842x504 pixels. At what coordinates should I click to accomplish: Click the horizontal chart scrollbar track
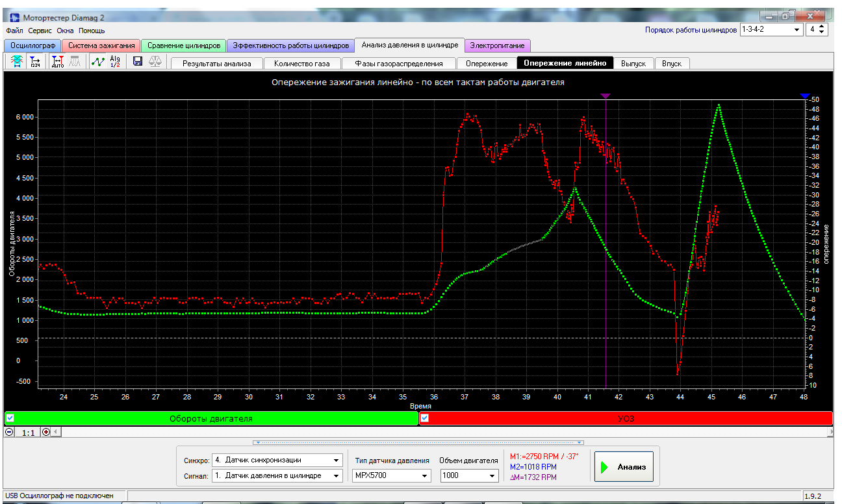tap(444, 432)
